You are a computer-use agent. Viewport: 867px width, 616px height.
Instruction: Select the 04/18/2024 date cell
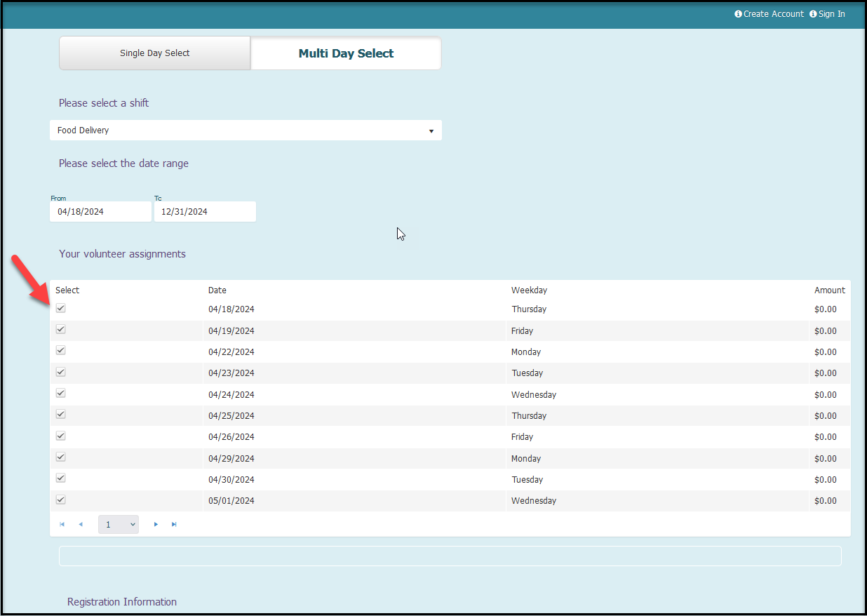click(231, 309)
